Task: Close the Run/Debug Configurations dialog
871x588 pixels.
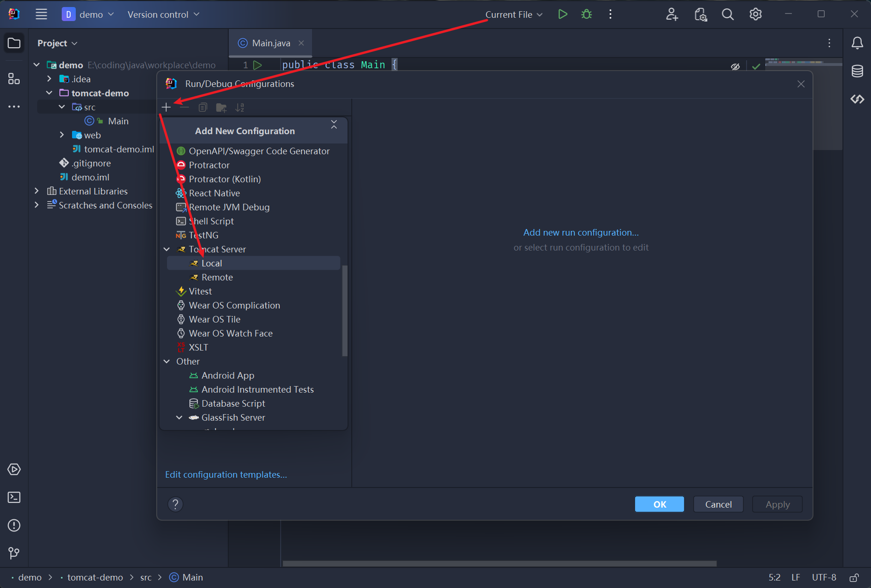Action: 801,84
